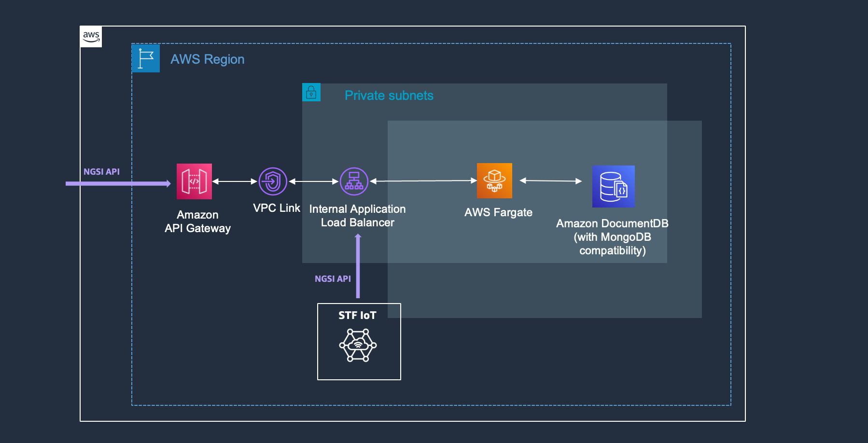The image size is (868, 443).
Task: Select the 'Amazon API Gateway' caption
Action: click(197, 221)
